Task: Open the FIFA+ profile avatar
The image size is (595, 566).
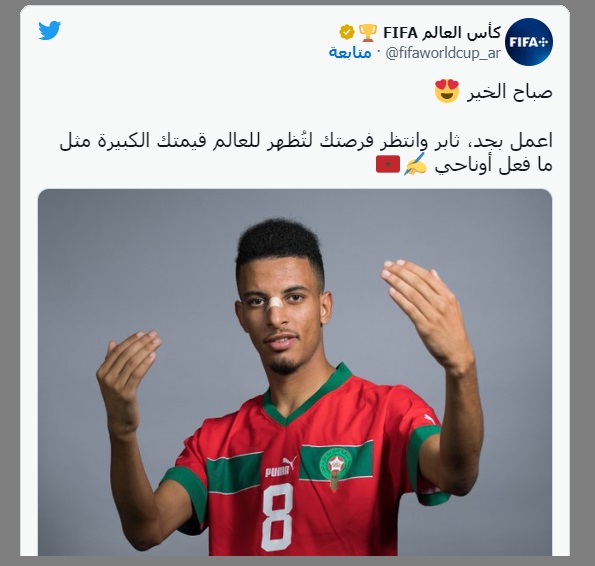Action: [529, 42]
